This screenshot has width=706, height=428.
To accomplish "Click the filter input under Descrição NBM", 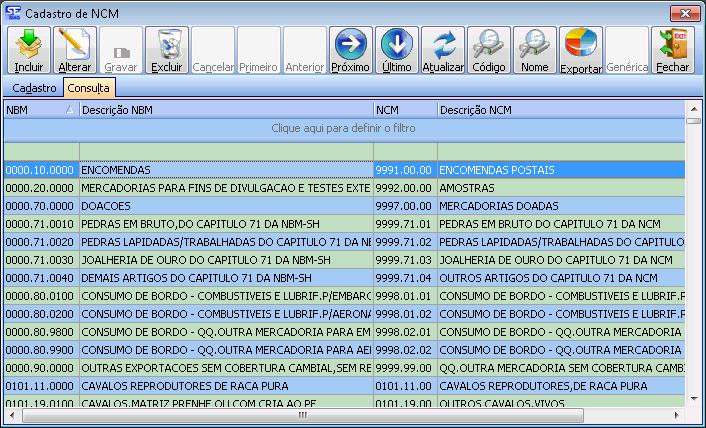I will pyautogui.click(x=224, y=151).
